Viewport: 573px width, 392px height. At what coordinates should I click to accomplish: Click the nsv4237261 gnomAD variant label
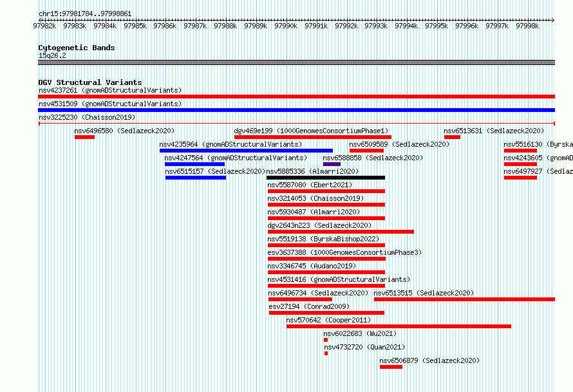(110, 90)
